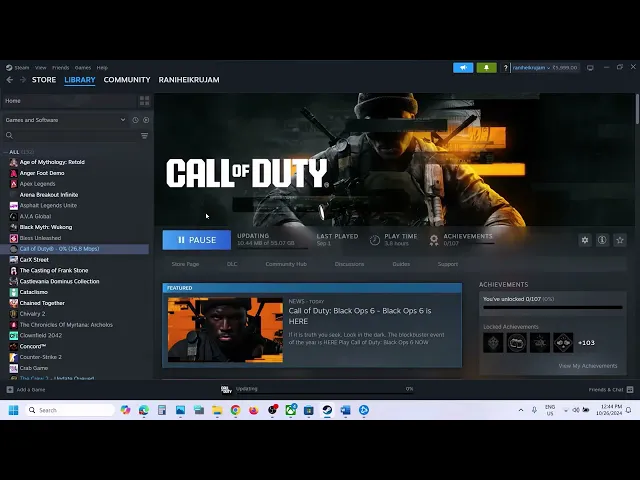Click the forward navigation arrow
The width and height of the screenshot is (640, 480).
click(23, 80)
